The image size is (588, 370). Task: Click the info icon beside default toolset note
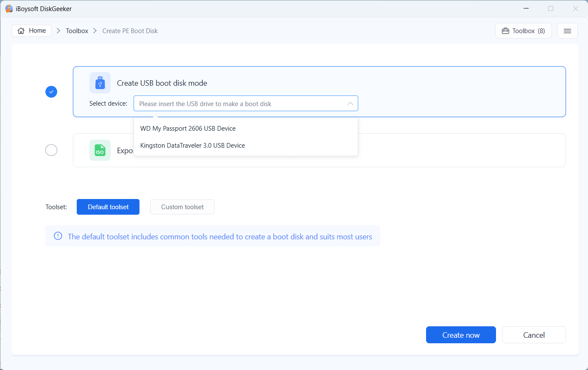pos(58,236)
